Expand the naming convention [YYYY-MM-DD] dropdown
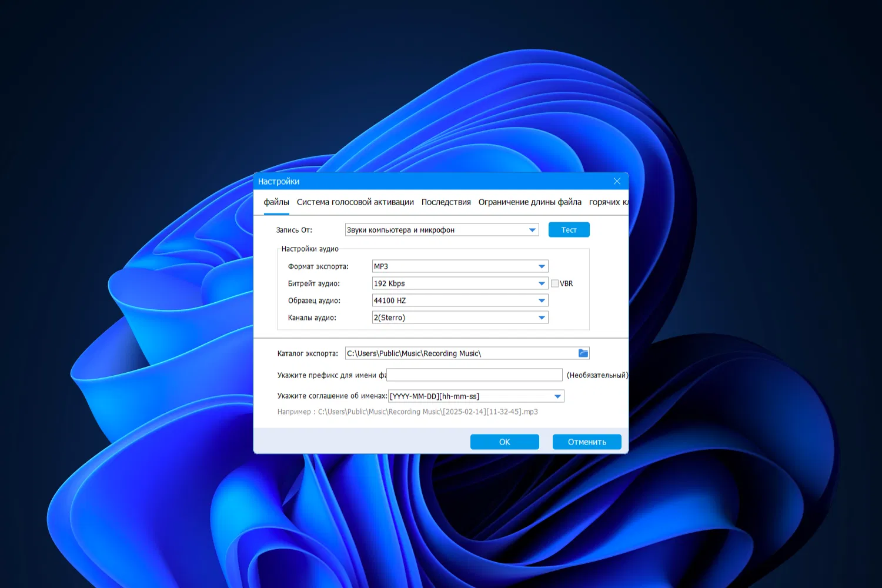 point(476,396)
